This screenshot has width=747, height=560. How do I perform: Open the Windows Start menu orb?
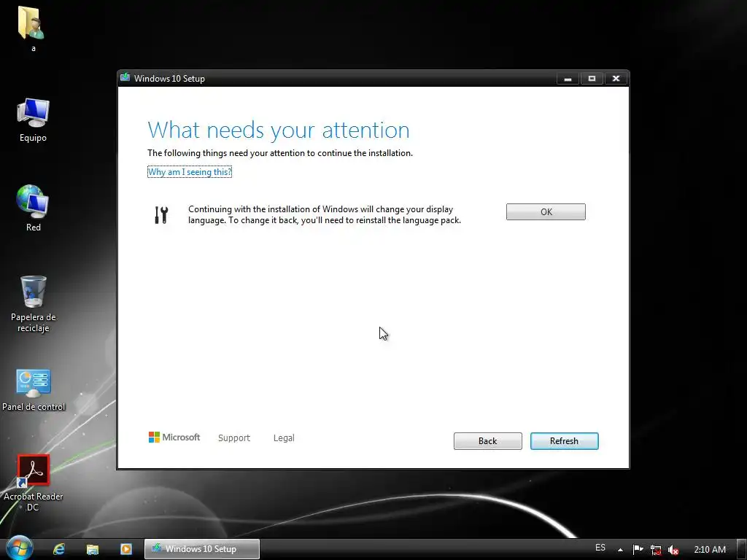[19, 548]
